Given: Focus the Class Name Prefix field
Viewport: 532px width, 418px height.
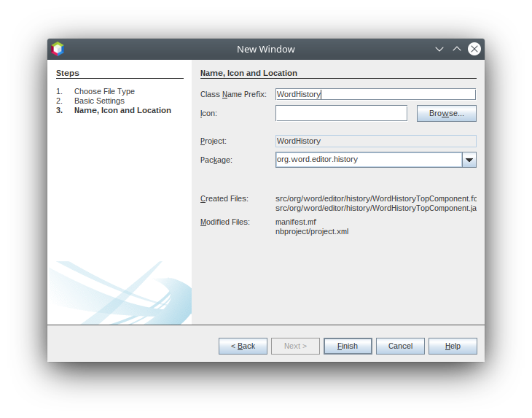Looking at the screenshot, I should point(375,94).
